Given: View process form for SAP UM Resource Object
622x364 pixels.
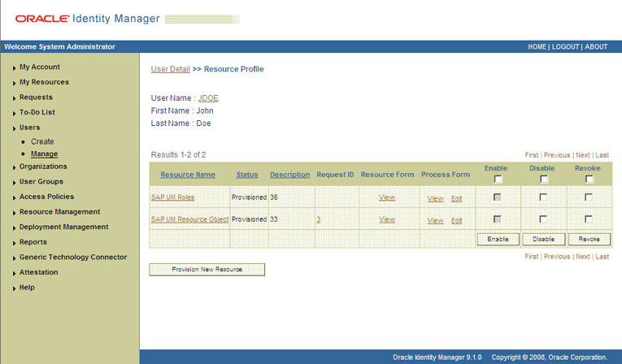Looking at the screenshot, I should 435,220.
